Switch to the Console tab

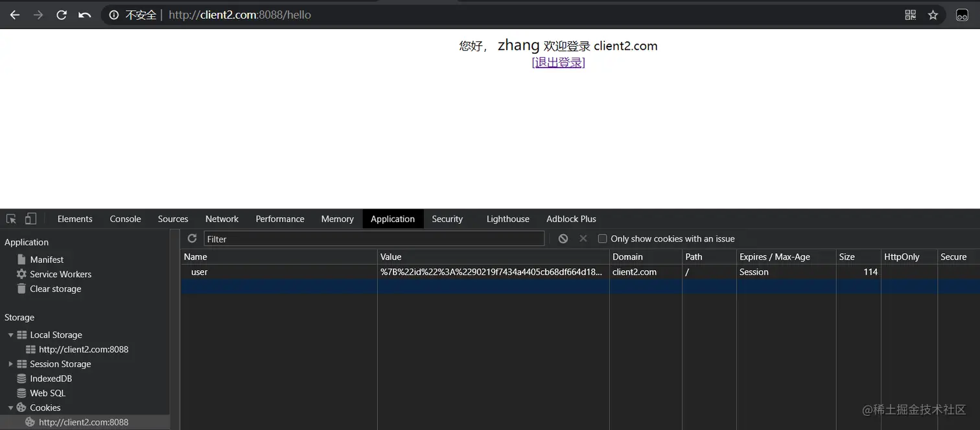pyautogui.click(x=125, y=219)
